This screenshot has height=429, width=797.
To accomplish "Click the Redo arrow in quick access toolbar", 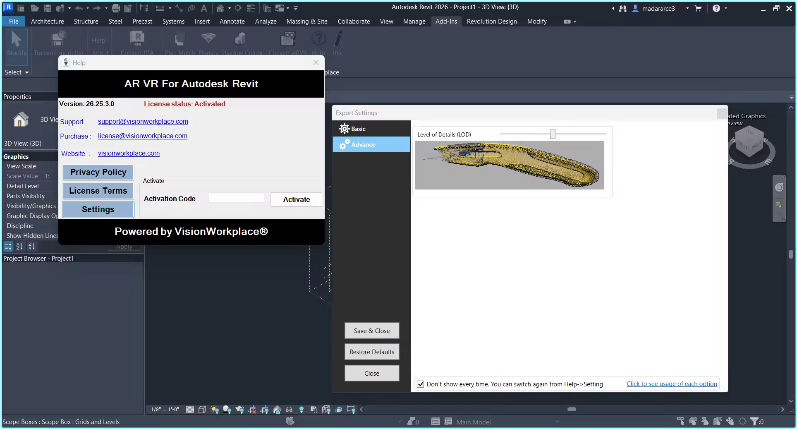I will (x=97, y=8).
